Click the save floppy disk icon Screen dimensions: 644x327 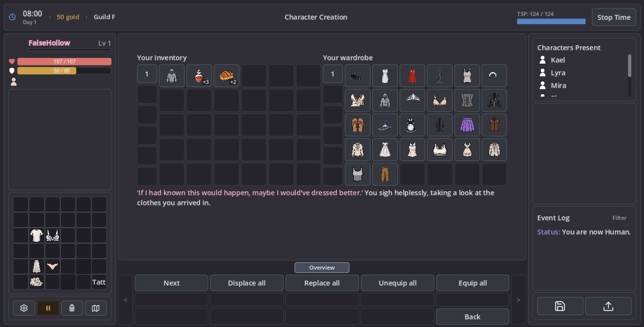(560, 306)
